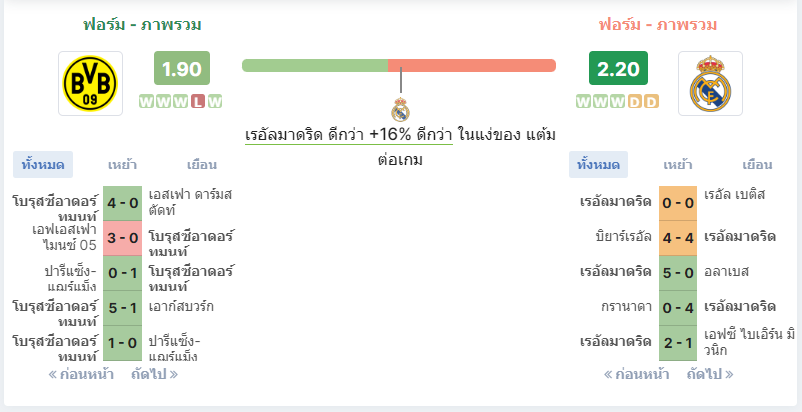Click first green W badge in Dortmund form

click(146, 102)
